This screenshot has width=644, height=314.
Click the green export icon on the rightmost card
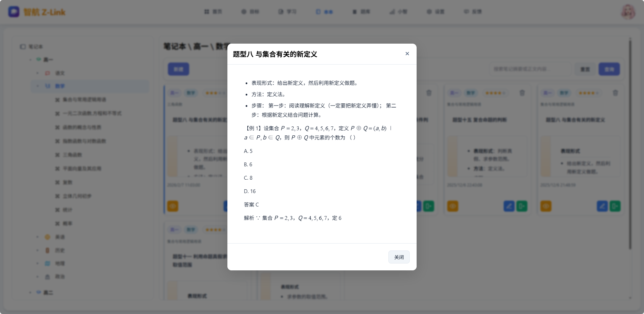(615, 206)
